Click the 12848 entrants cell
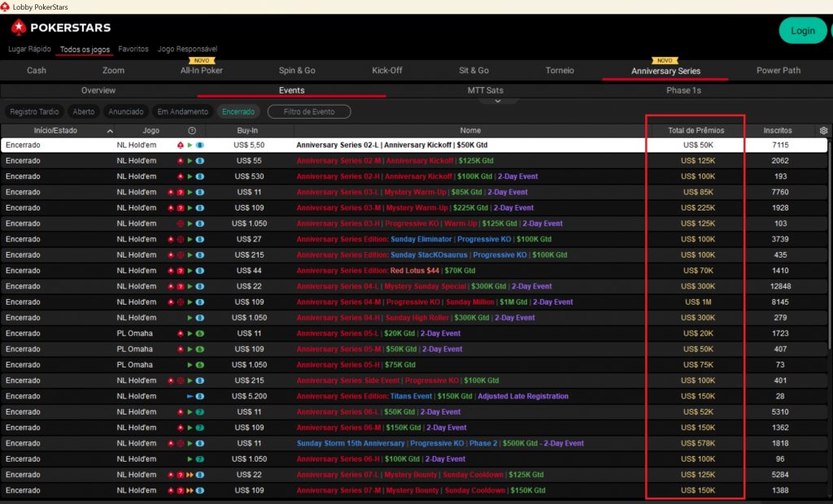Screen dimensions: 833x504 point(780,286)
